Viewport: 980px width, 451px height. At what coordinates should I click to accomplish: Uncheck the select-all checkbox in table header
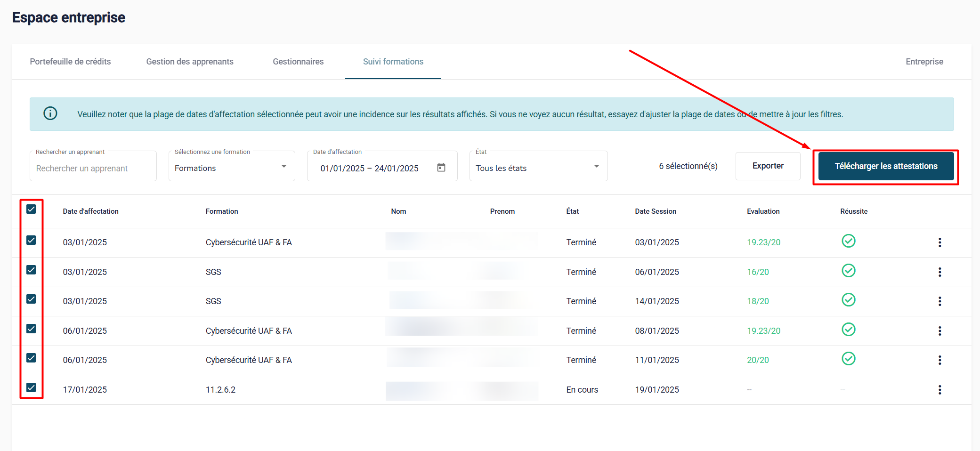(31, 209)
